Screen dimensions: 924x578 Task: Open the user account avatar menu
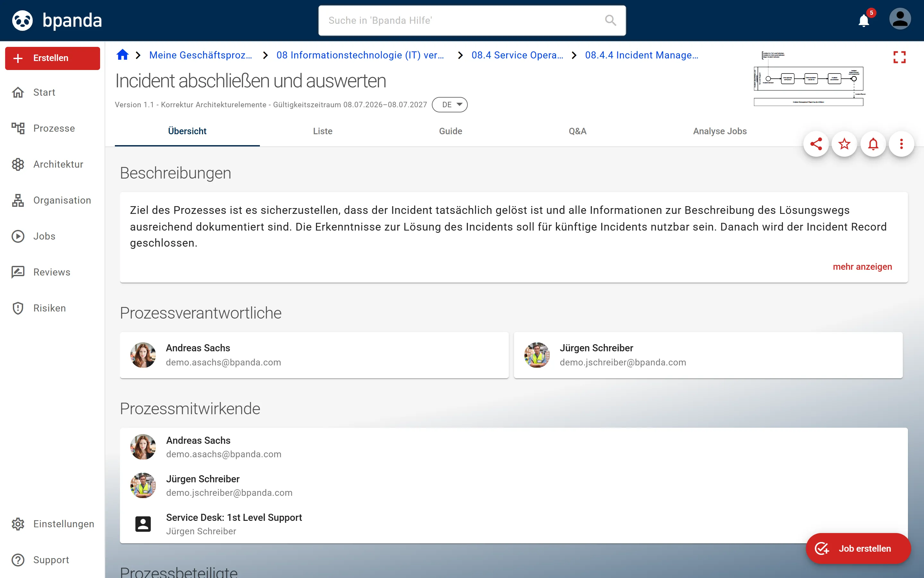pyautogui.click(x=900, y=19)
